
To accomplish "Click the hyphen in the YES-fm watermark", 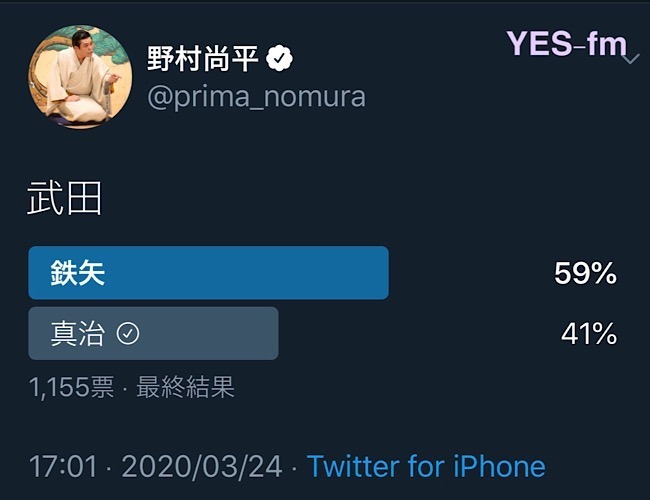I will pyautogui.click(x=581, y=45).
